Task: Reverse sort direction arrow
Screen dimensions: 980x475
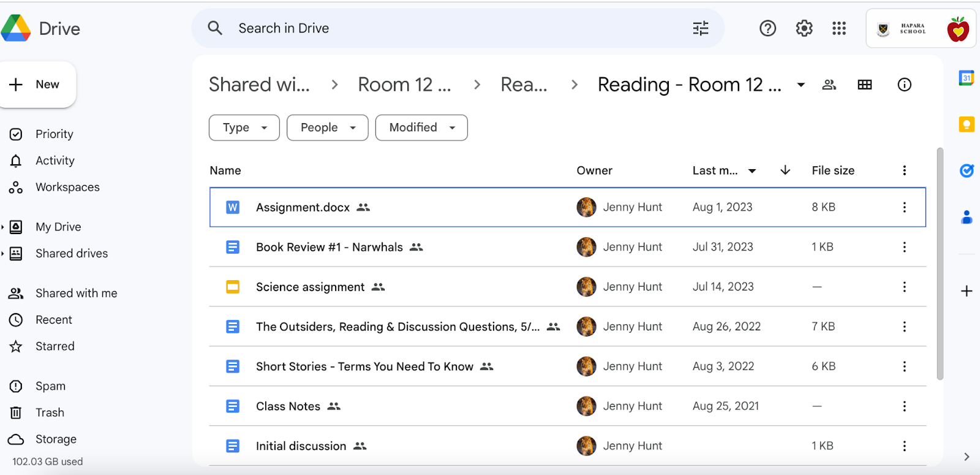Action: (785, 170)
